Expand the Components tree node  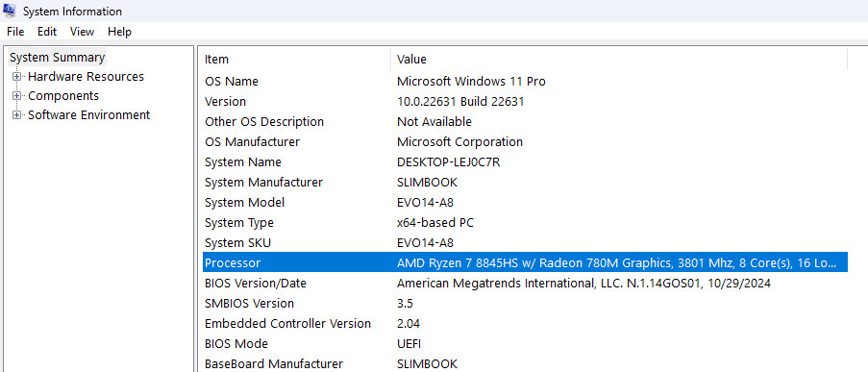pyautogui.click(x=16, y=96)
